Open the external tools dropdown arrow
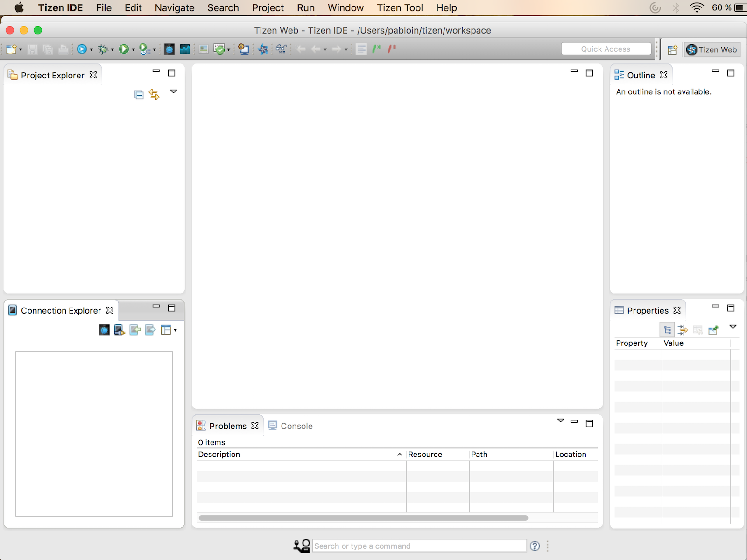 coord(155,49)
